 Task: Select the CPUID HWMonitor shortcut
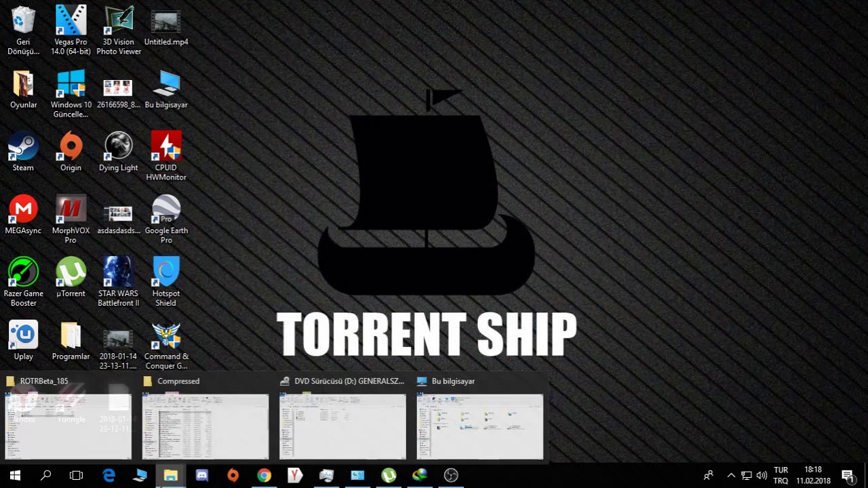(166, 157)
